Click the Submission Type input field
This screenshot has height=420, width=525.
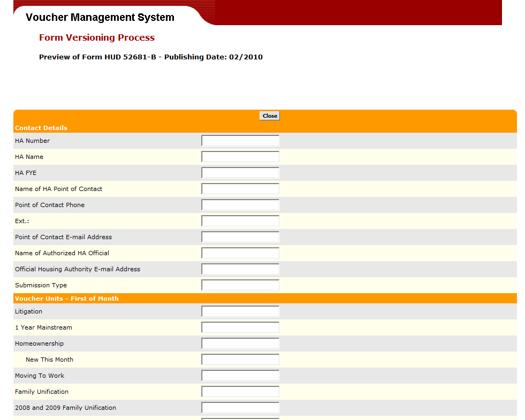240,285
